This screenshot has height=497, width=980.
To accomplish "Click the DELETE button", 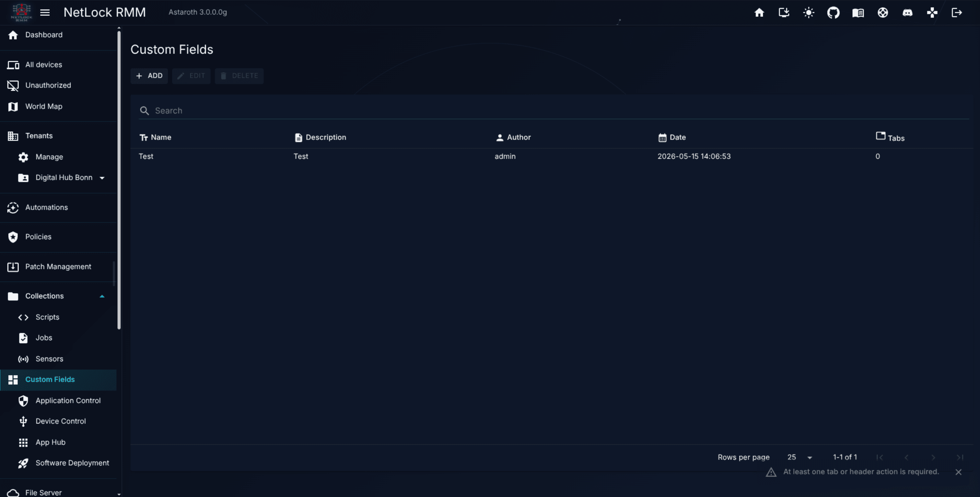I will tap(239, 76).
